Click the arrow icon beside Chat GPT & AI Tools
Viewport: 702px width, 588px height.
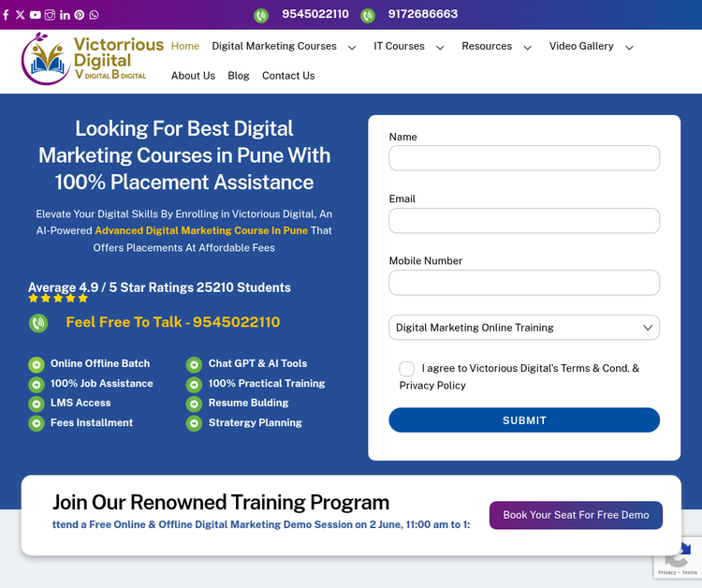click(x=194, y=364)
